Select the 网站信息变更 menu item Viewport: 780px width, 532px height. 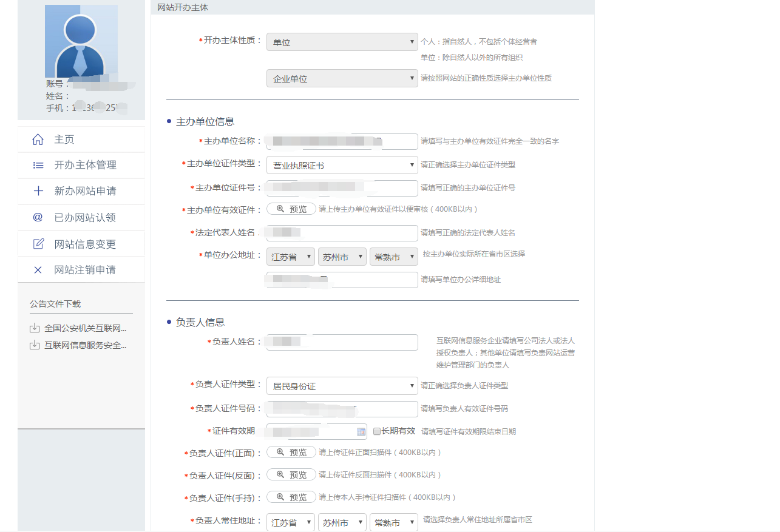click(85, 244)
